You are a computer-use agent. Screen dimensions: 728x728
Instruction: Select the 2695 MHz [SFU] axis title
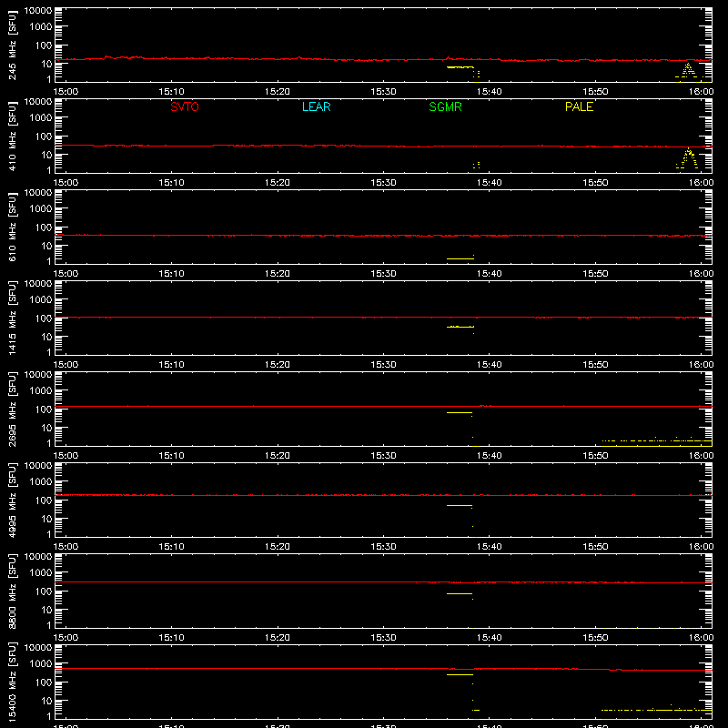click(13, 409)
